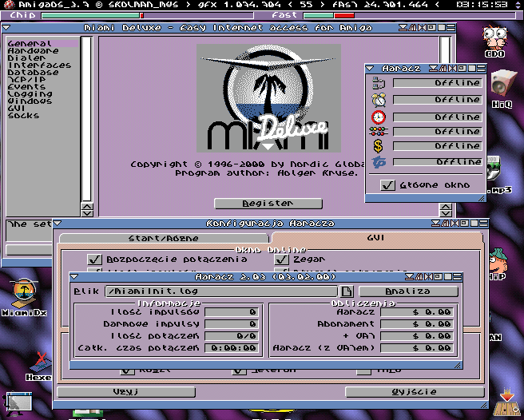Click the Ilość połączeń value 0/0
Image resolution: width=524 pixels, height=420 pixels.
[232, 336]
